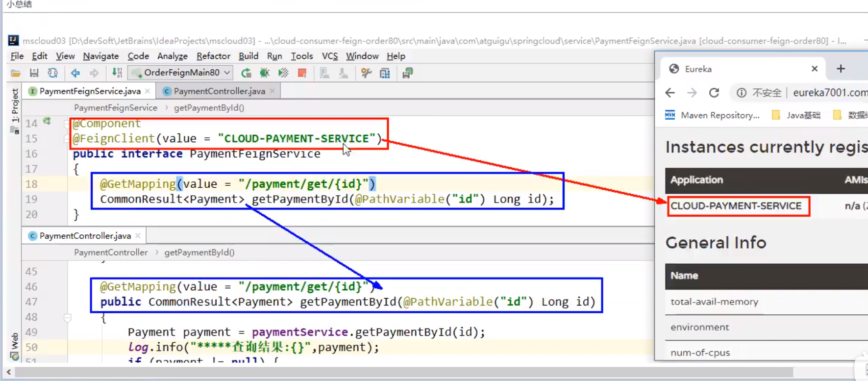
Task: Click the green Rerun icon
Action: pos(246,73)
